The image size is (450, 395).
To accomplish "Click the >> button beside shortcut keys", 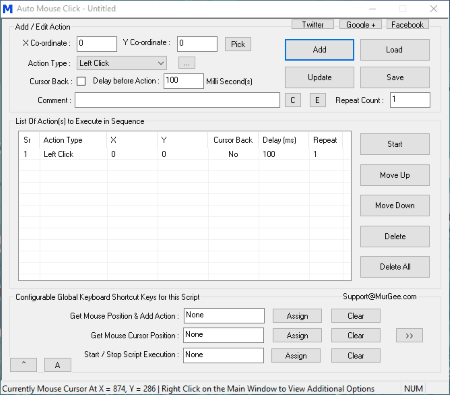I will point(409,336).
